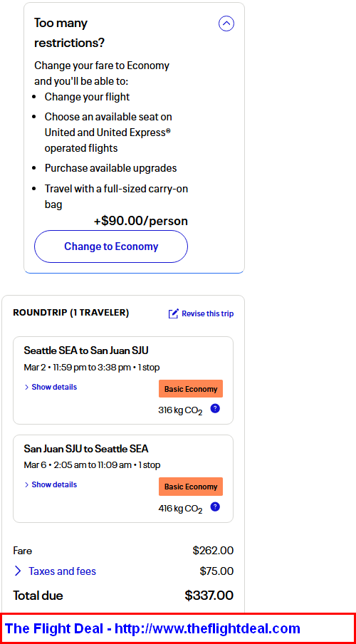Click chevron beside Taxes and fees
Image resolution: width=356 pixels, height=644 pixels.
(x=18, y=571)
